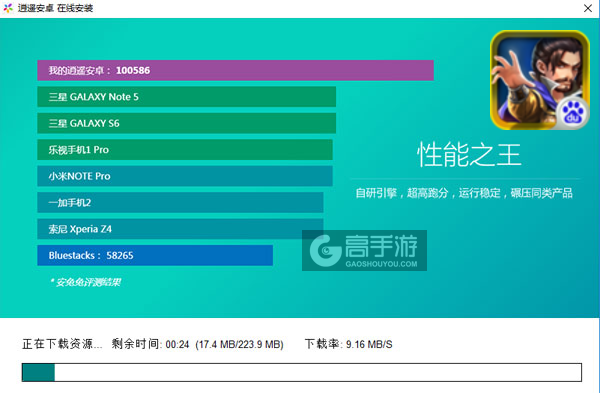Click the Baidu paw badge icon
This screenshot has height=393, width=600.
click(572, 113)
